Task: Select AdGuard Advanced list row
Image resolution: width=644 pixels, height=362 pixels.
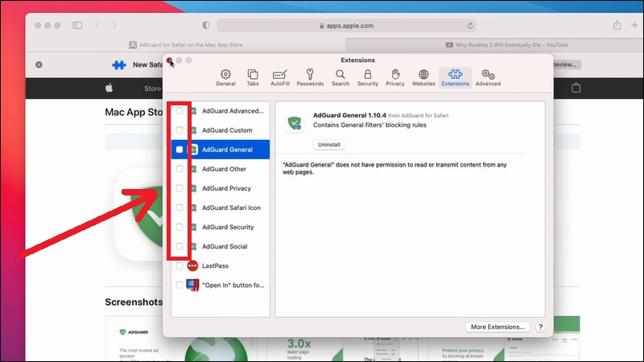Action: click(x=221, y=111)
